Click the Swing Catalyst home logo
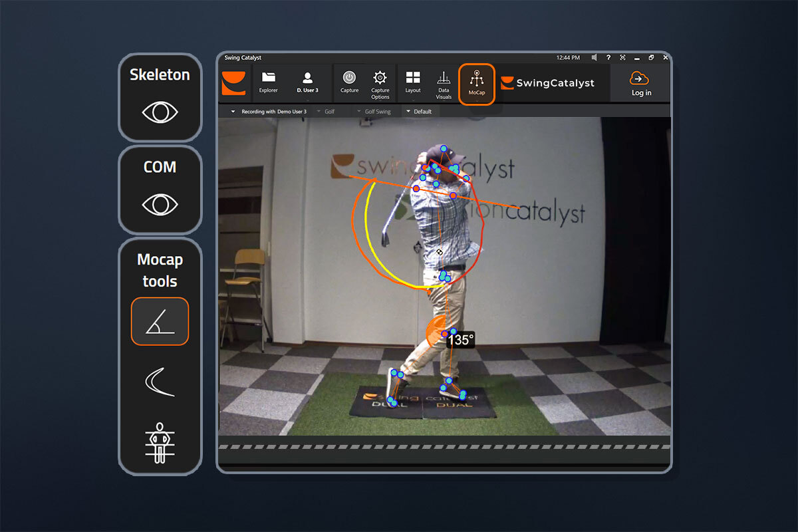This screenshot has height=532, width=798. (233, 83)
